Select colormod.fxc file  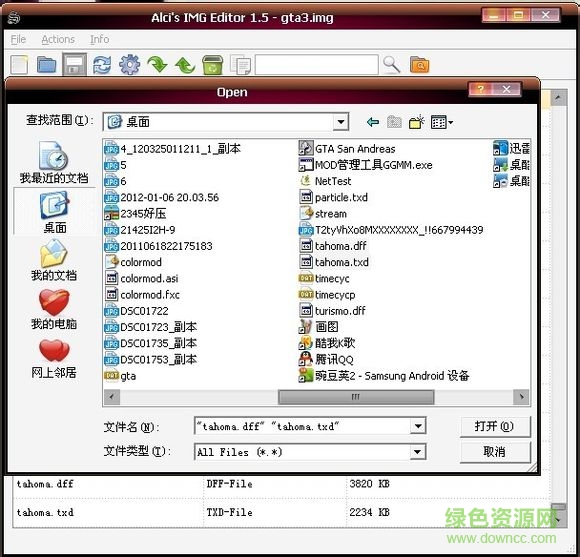pos(142,295)
